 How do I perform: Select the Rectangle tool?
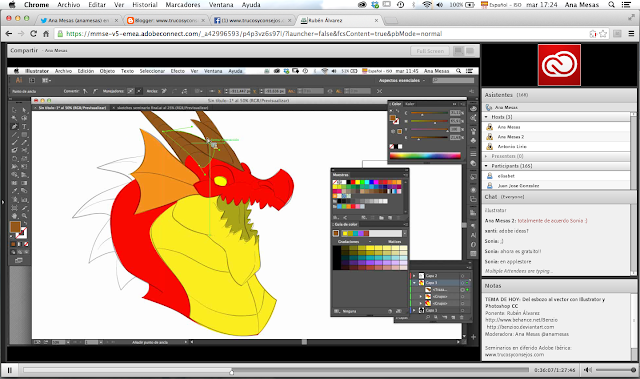[24, 135]
